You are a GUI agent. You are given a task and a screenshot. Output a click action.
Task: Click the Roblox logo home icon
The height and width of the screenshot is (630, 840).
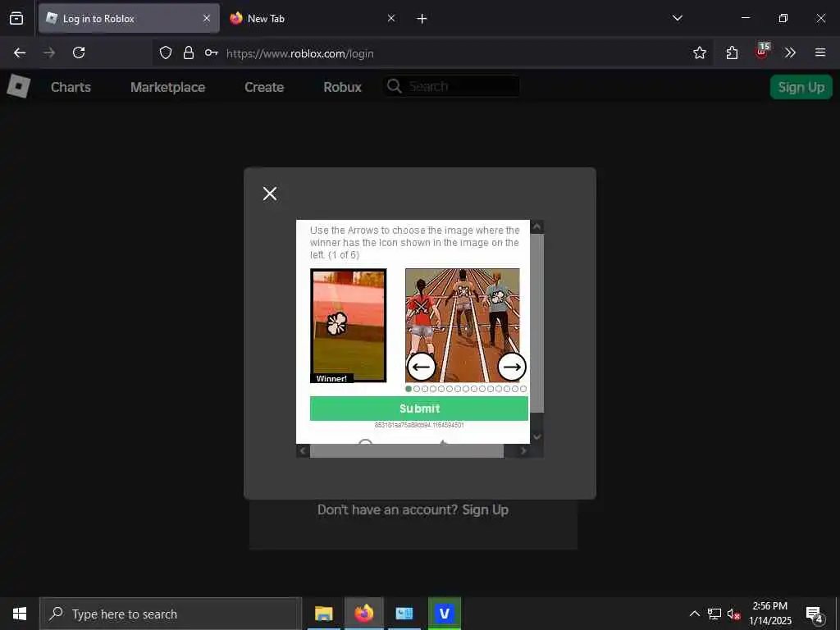pyautogui.click(x=19, y=86)
